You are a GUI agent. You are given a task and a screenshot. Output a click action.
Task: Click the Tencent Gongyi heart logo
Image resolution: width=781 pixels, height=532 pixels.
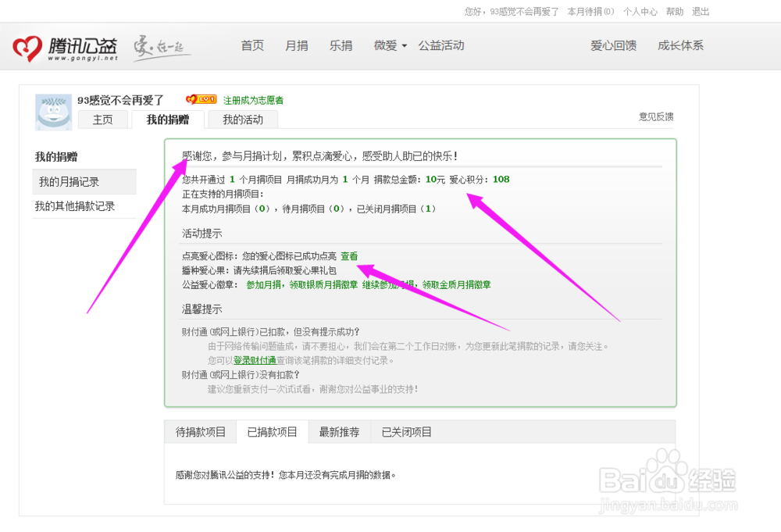click(27, 45)
